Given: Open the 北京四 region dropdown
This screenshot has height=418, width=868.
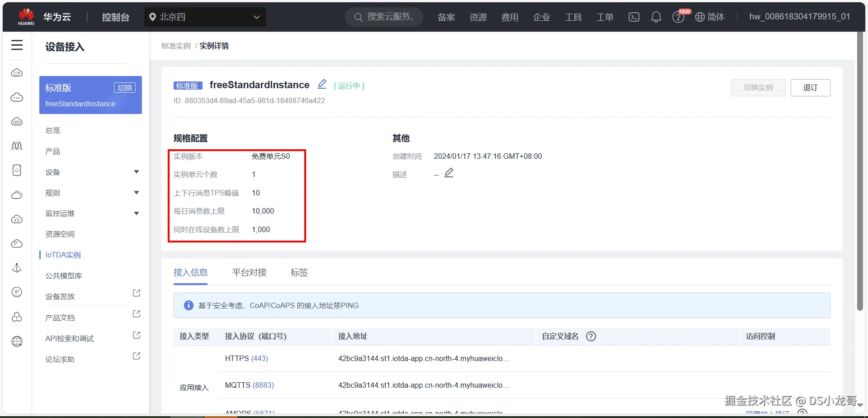Looking at the screenshot, I should tap(205, 17).
